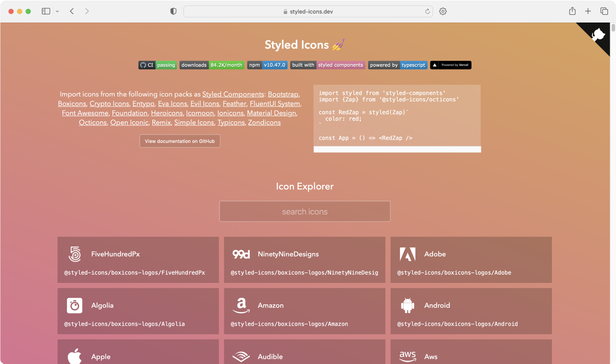616x364 pixels.
Task: Click the @styled-icons/boxicons-logos/FiveHundredPx import path
Action: tap(135, 273)
